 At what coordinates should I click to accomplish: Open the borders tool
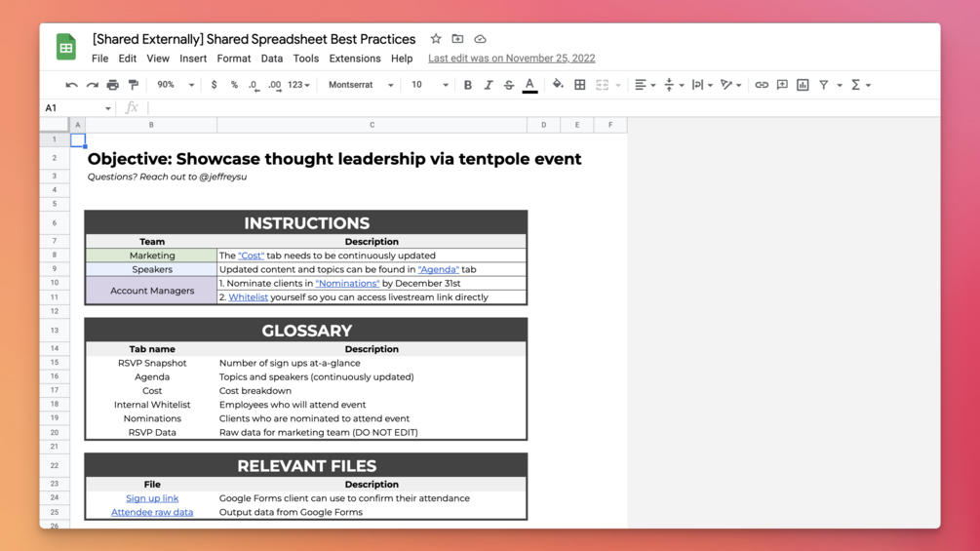(580, 85)
